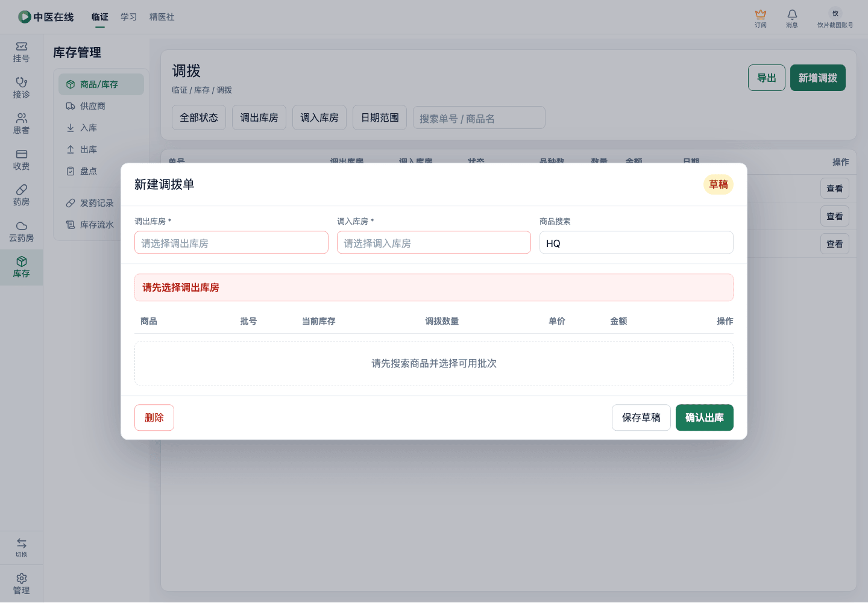This screenshot has height=603, width=868.
Task: Open 库存流水 in inventory menu
Action: pos(101,225)
